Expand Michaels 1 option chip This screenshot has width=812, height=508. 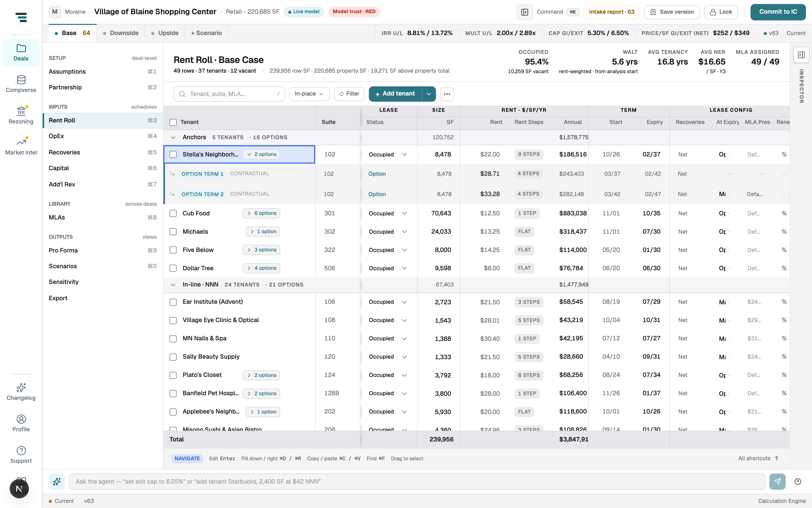coord(263,231)
